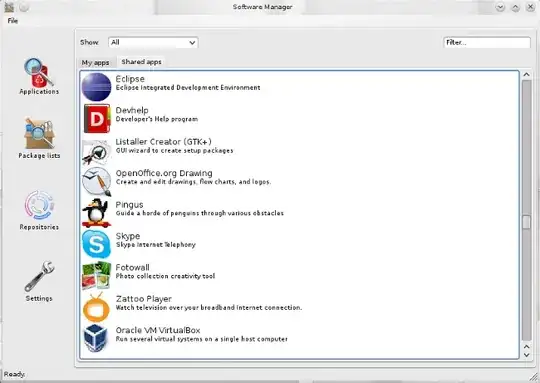Switch to the Shared apps tab
Image resolution: width=540 pixels, height=383 pixels.
(141, 62)
